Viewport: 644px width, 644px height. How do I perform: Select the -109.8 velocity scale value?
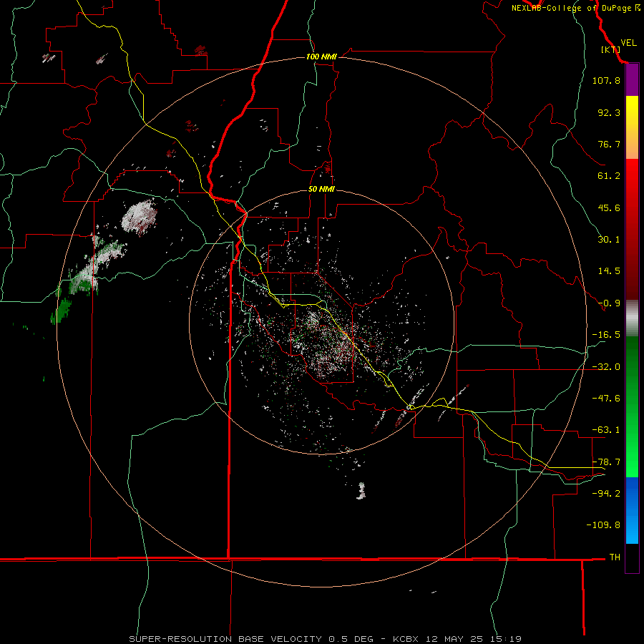(x=603, y=525)
